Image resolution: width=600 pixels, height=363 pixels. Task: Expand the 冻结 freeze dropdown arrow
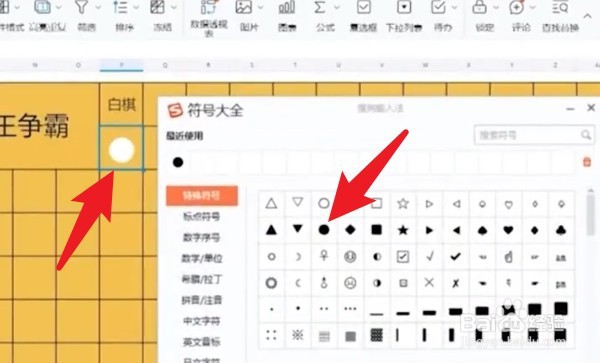174,7
